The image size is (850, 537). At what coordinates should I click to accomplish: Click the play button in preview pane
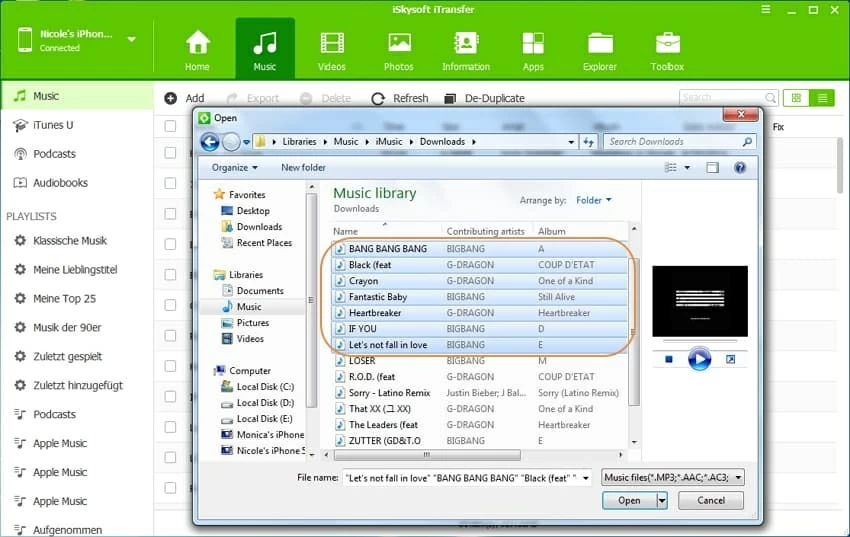click(699, 359)
